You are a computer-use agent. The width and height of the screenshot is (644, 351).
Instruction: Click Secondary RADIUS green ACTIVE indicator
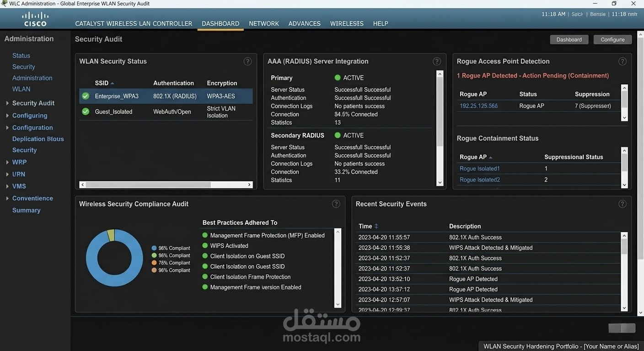(338, 135)
